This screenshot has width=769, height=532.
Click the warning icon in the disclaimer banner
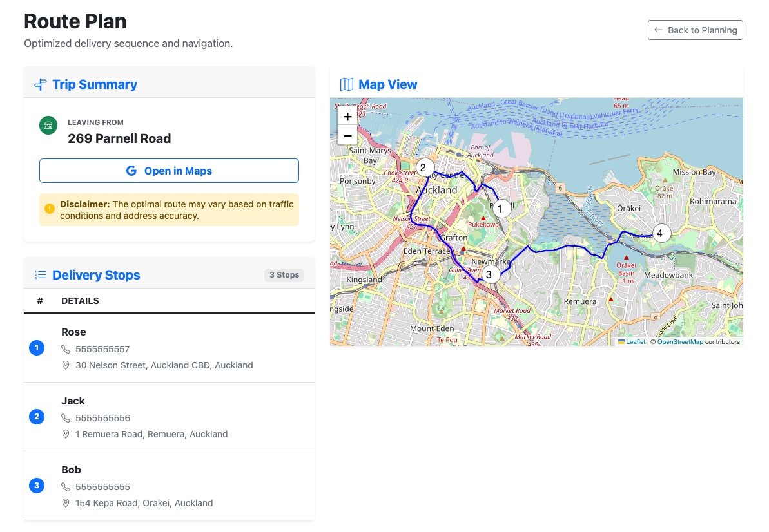point(50,209)
